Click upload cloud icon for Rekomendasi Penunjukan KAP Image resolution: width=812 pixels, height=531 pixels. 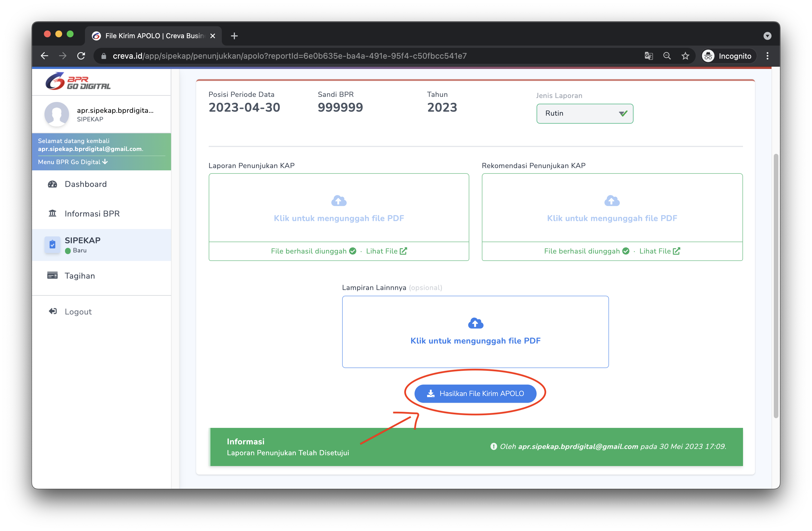pyautogui.click(x=612, y=201)
